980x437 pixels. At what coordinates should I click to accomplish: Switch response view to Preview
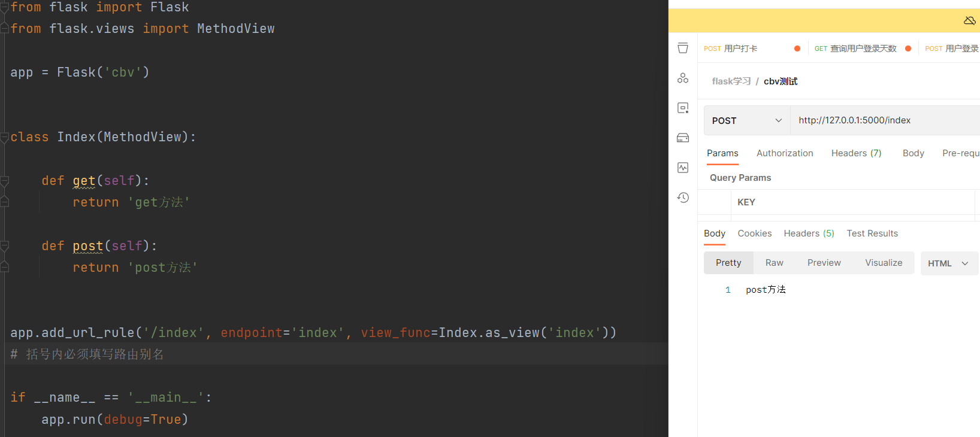click(x=824, y=263)
